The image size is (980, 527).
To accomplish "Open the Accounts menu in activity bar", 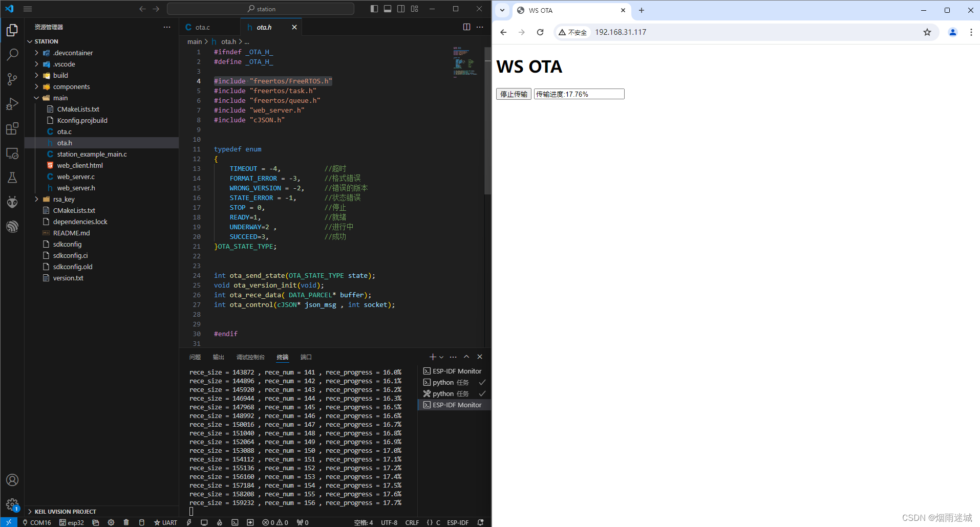I will tap(12, 480).
